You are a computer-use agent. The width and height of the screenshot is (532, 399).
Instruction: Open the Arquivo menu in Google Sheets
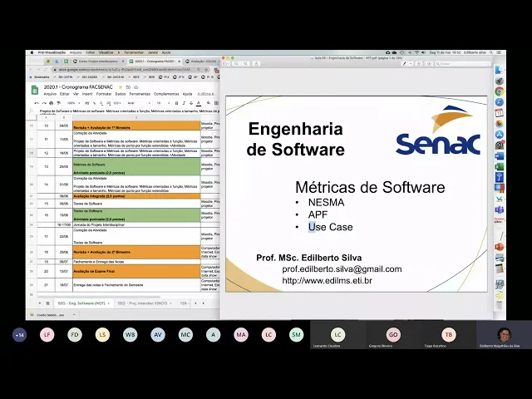coord(50,94)
